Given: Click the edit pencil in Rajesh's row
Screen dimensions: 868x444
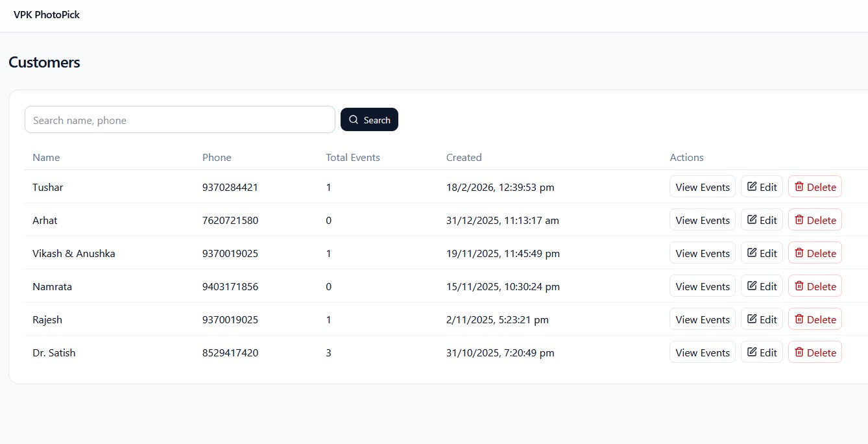Looking at the screenshot, I should point(752,319).
